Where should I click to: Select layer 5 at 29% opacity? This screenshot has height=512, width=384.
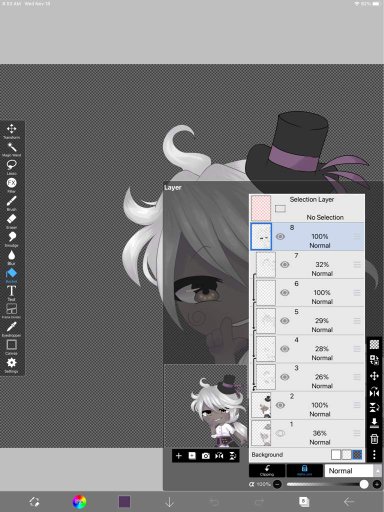click(307, 321)
